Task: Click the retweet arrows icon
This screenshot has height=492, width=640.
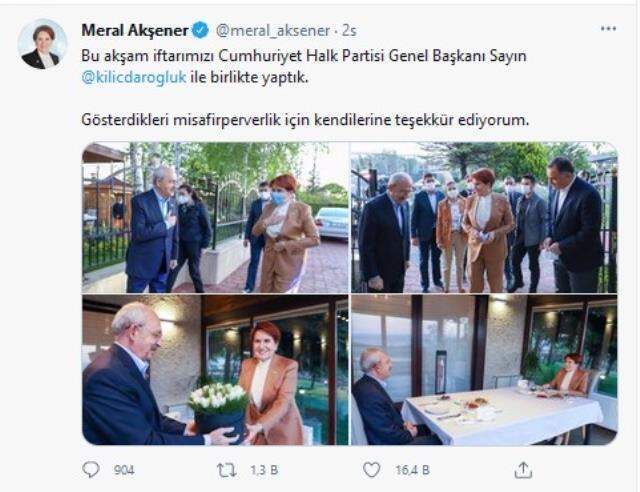Action: (227, 470)
